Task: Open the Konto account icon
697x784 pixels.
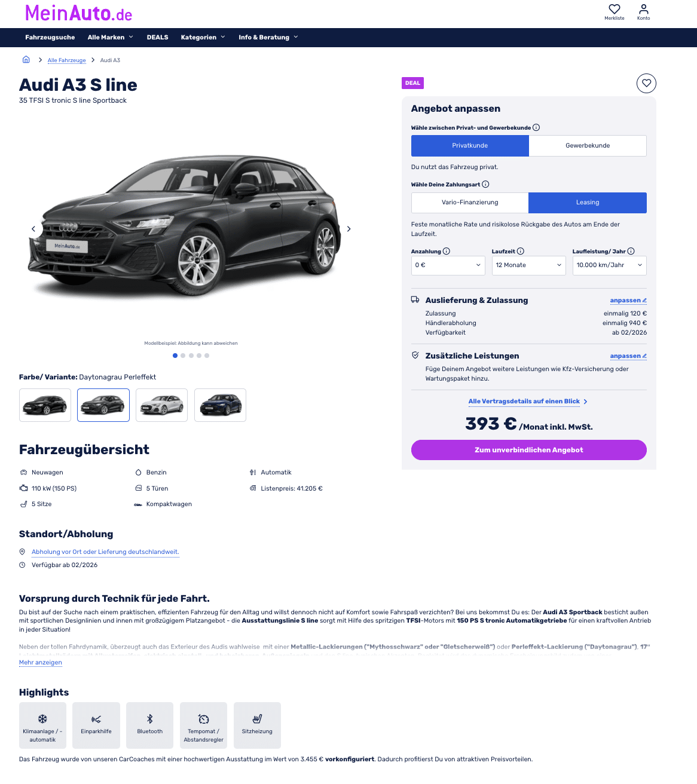Action: [643, 9]
